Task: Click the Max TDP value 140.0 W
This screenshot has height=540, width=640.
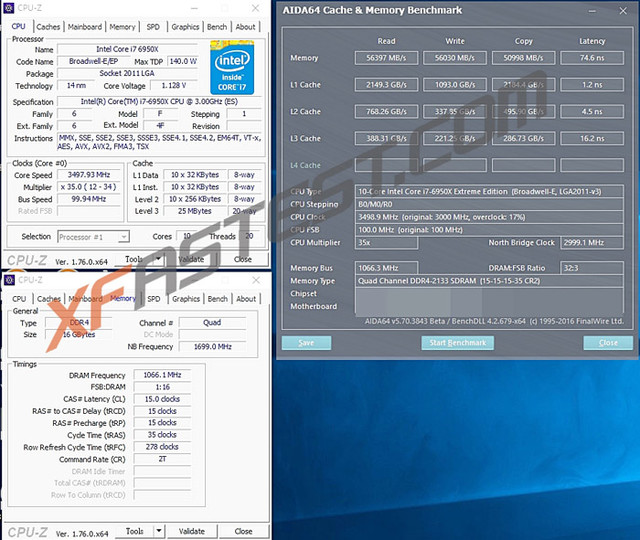Action: pos(183,62)
